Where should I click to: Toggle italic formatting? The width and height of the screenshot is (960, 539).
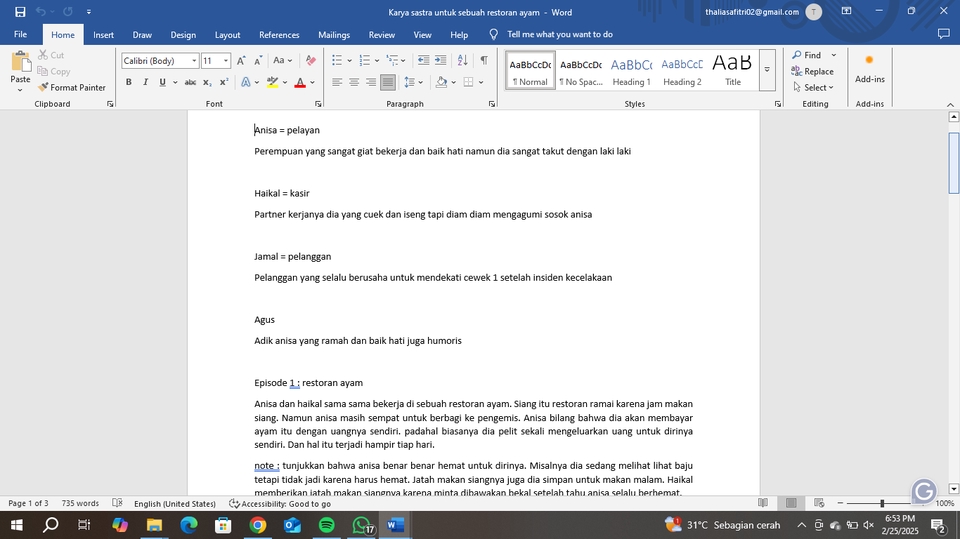[x=145, y=82]
